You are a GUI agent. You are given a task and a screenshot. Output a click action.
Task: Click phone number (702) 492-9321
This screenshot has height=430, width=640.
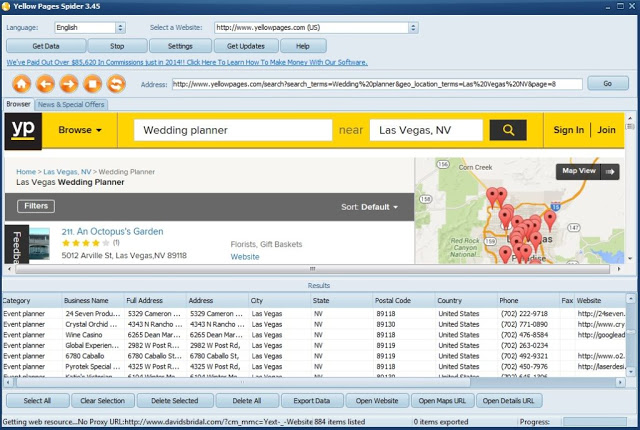pyautogui.click(x=524, y=356)
